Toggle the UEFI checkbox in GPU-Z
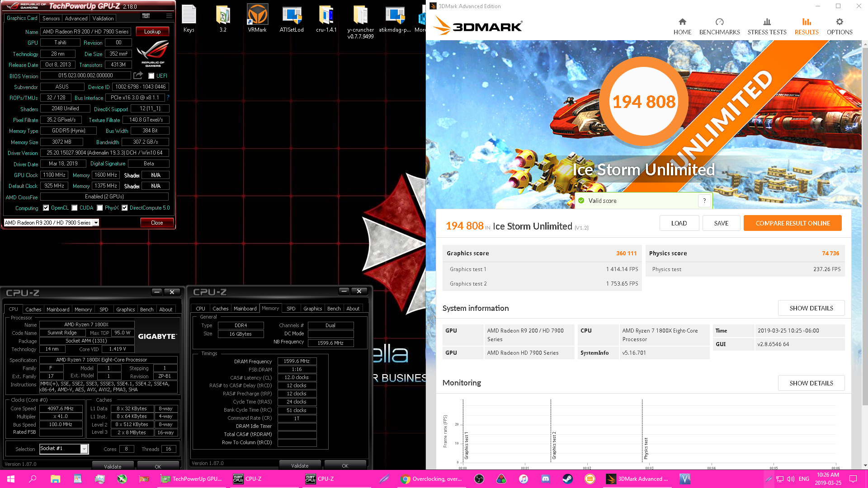The image size is (868, 488). [151, 76]
